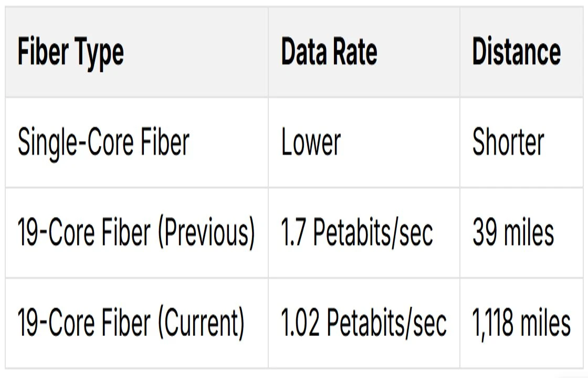Click the Distance column header

(522, 52)
